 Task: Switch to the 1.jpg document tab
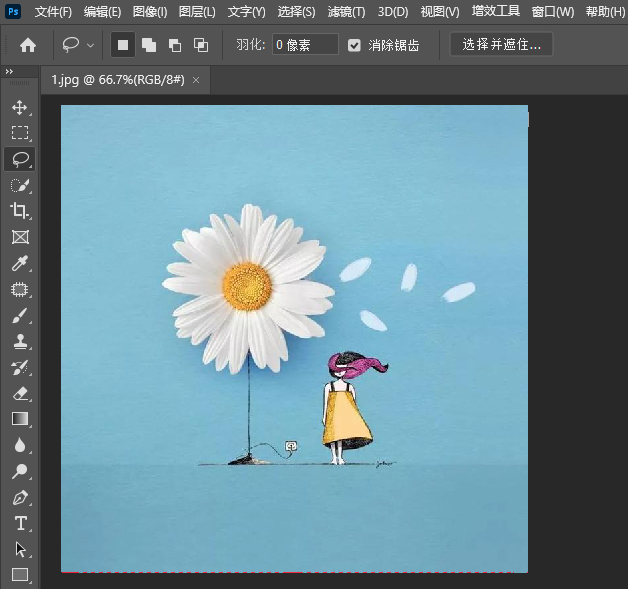point(118,80)
